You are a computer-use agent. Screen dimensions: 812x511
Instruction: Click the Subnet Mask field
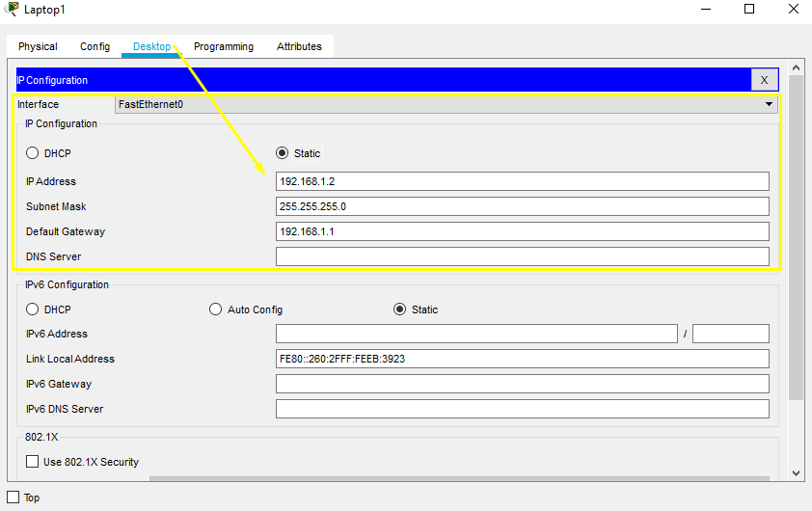pos(522,206)
